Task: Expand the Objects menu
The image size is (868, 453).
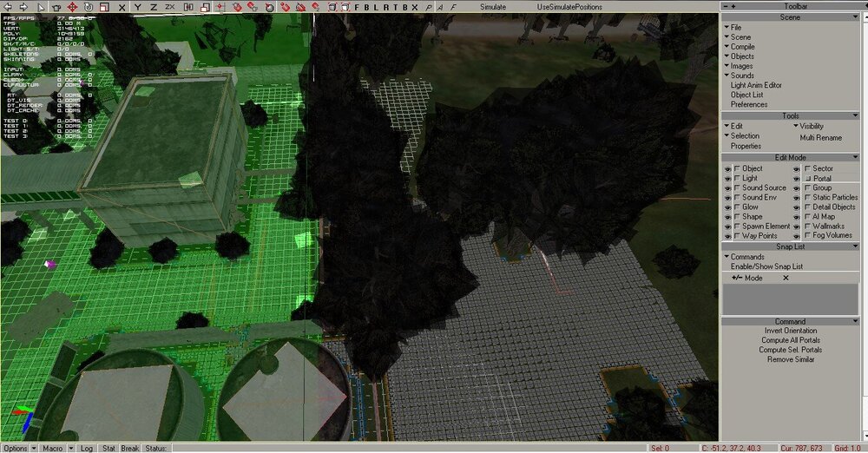Action: [x=739, y=56]
